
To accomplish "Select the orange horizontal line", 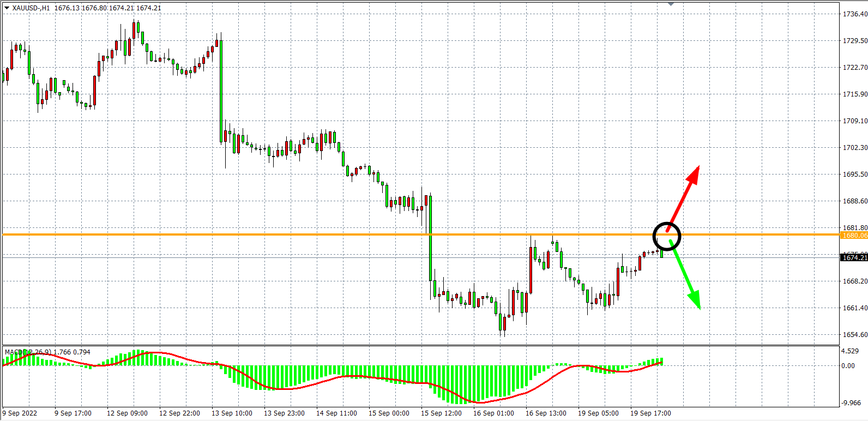I will pyautogui.click(x=327, y=234).
